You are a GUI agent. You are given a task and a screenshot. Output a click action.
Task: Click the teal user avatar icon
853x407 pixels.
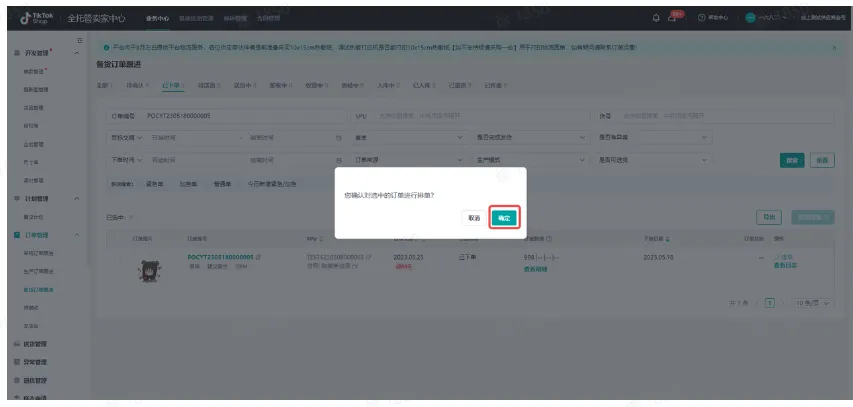(750, 18)
